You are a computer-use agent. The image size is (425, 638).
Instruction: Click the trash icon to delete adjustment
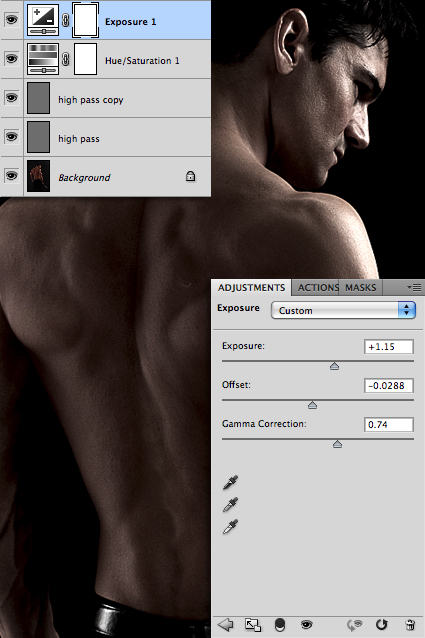pos(410,625)
